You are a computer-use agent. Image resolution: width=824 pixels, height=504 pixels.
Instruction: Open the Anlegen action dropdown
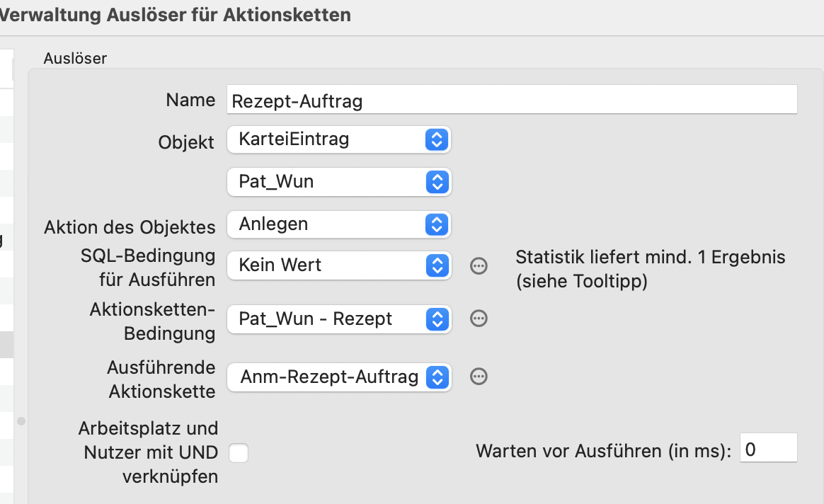tap(339, 224)
